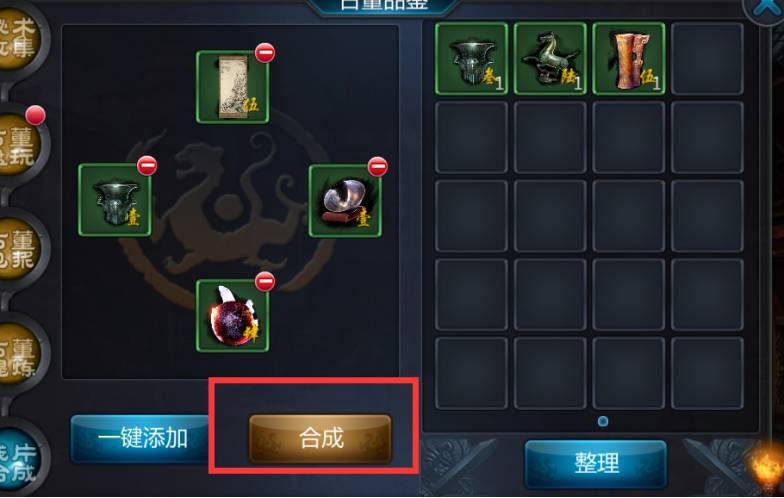Click the inventory page indicator dot

point(603,422)
